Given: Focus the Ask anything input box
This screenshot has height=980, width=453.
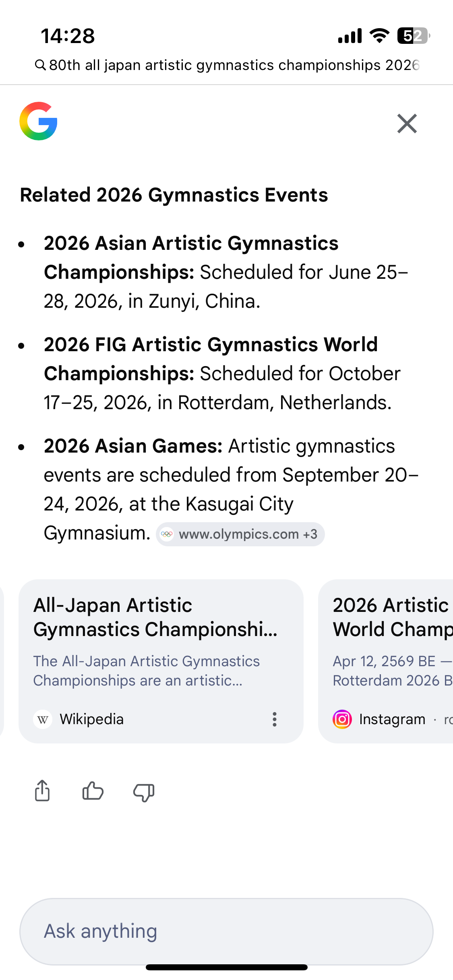Looking at the screenshot, I should point(226,931).
